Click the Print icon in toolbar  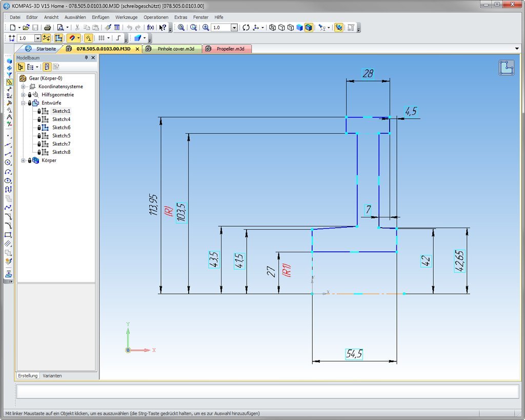coord(48,28)
